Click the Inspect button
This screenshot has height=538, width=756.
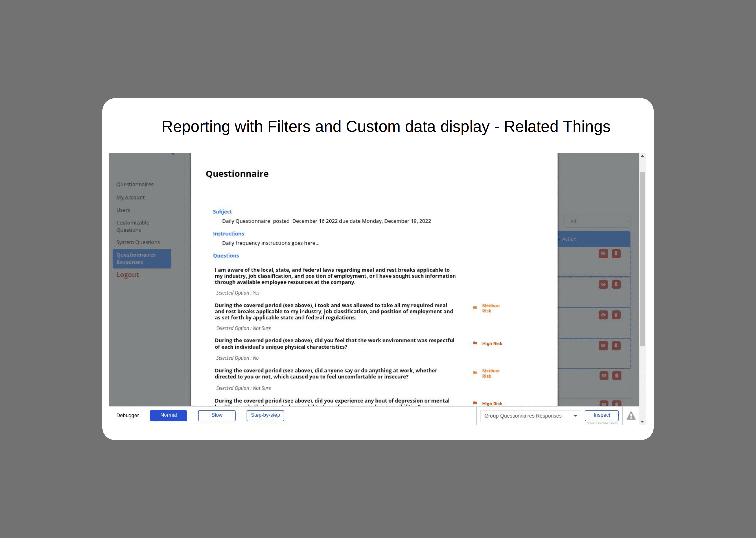[x=601, y=415]
